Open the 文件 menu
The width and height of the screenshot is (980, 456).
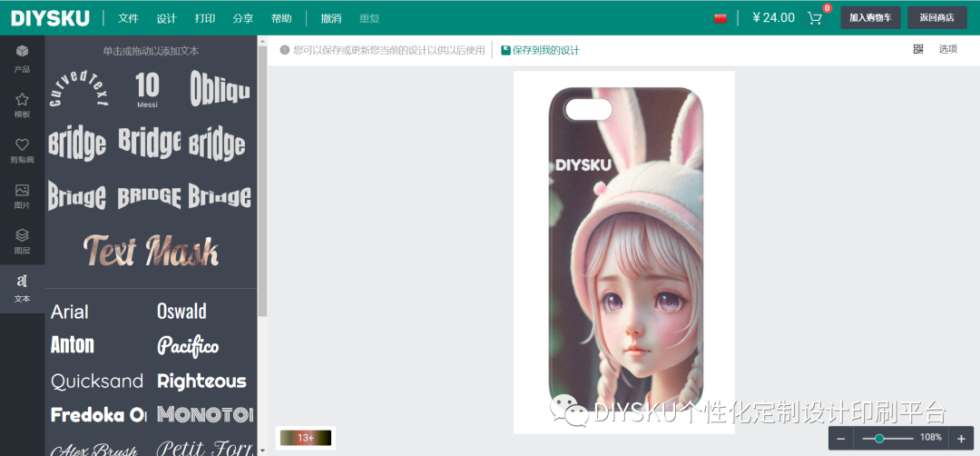tap(128, 18)
